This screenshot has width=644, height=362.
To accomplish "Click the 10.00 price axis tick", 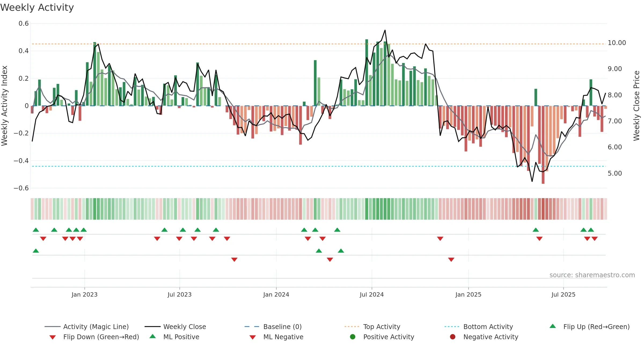I will [x=617, y=43].
